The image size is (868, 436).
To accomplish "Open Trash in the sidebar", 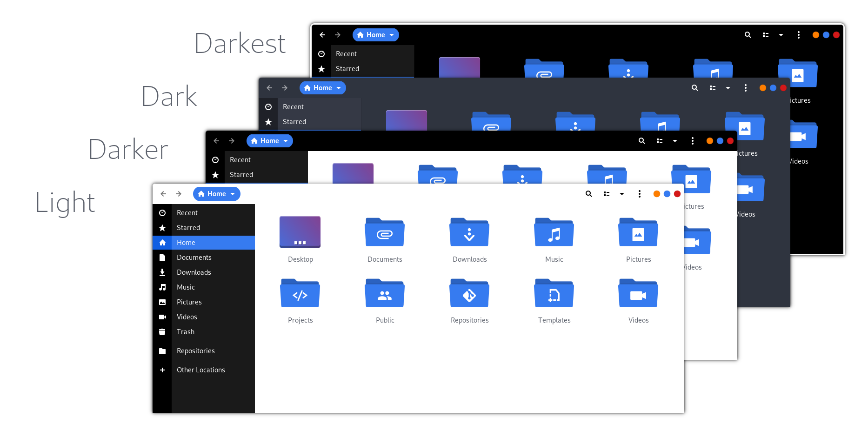I will pyautogui.click(x=204, y=332).
